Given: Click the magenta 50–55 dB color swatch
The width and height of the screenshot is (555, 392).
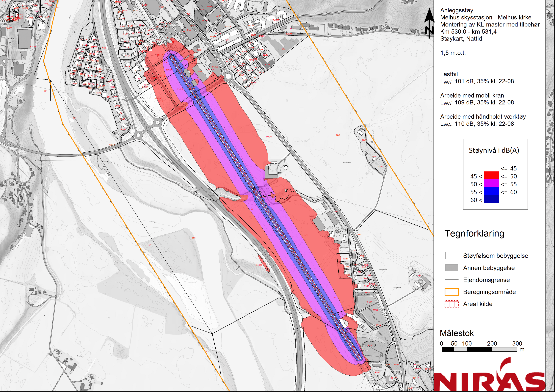Looking at the screenshot, I should pos(491,183).
